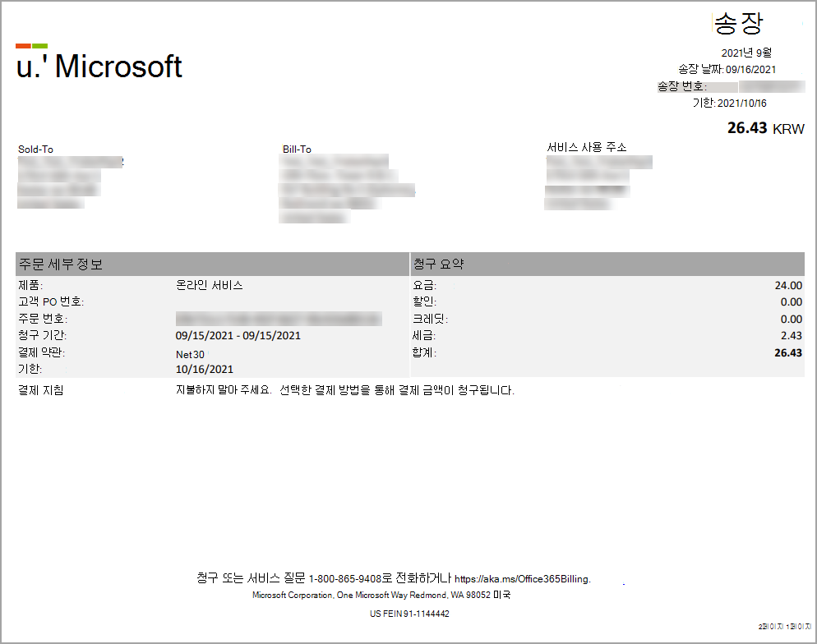Click the due date 2021/10/16 in header

[742, 103]
